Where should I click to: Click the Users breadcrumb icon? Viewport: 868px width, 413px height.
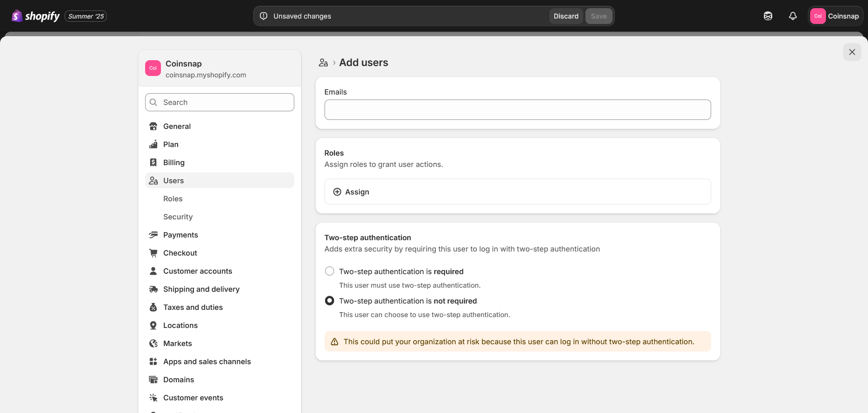[x=323, y=63]
